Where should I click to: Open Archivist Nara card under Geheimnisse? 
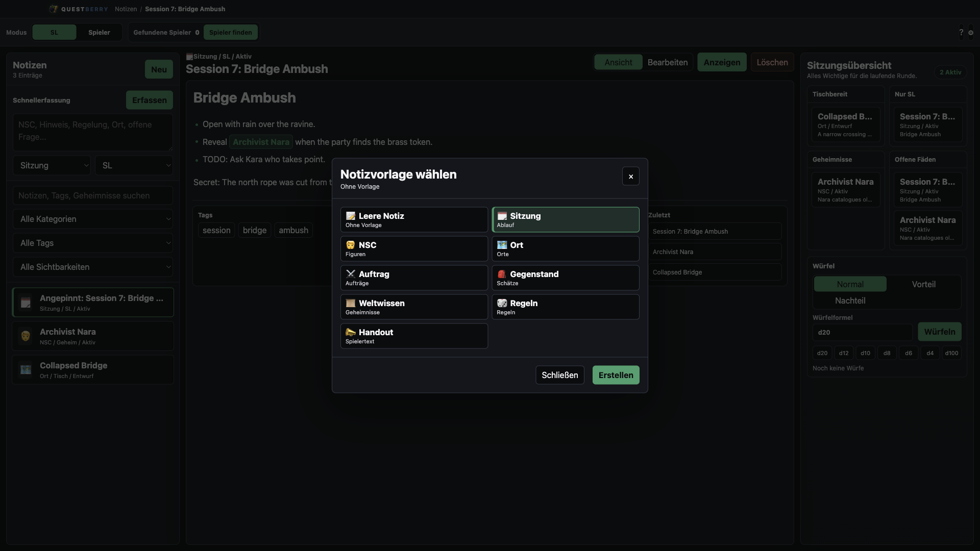(x=846, y=190)
